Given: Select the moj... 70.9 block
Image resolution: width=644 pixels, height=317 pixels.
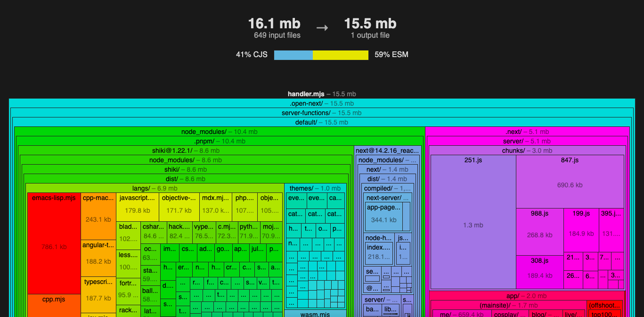Looking at the screenshot, I should pos(271,233).
